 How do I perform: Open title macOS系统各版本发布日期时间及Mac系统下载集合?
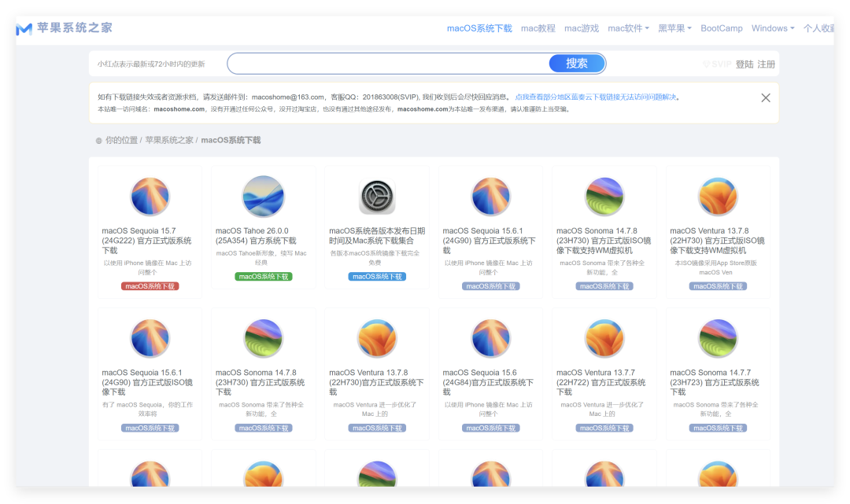coord(377,236)
